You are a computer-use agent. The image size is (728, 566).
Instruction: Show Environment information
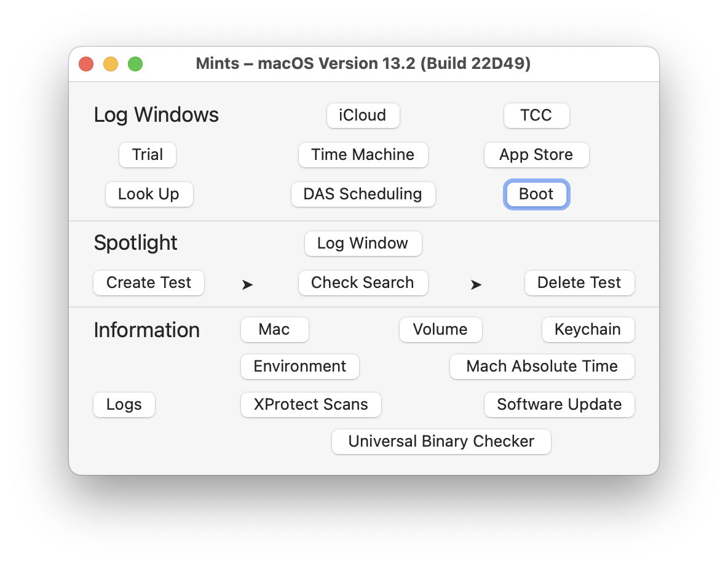coord(300,367)
